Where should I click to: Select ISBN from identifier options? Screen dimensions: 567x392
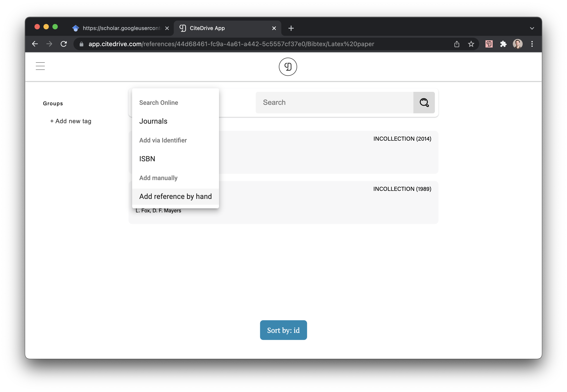point(147,159)
